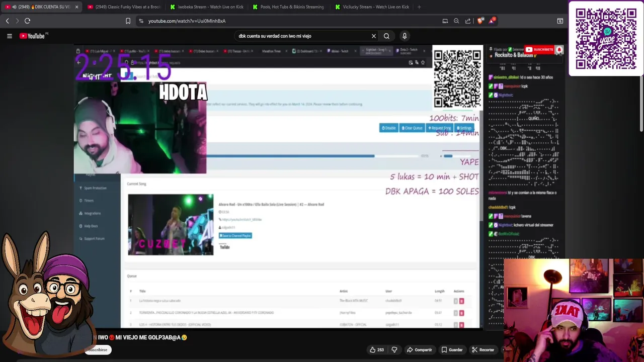
Task: Click the YouTube search text field
Action: coord(302,36)
